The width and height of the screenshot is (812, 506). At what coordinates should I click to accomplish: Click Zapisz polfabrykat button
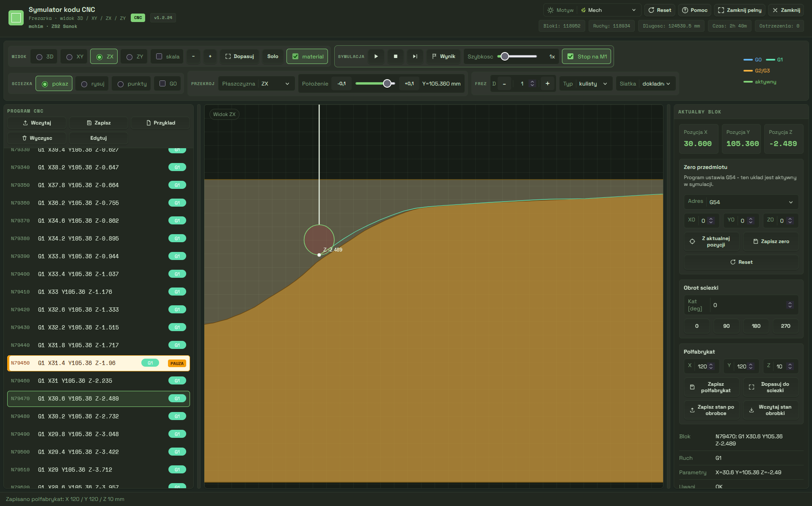712,387
